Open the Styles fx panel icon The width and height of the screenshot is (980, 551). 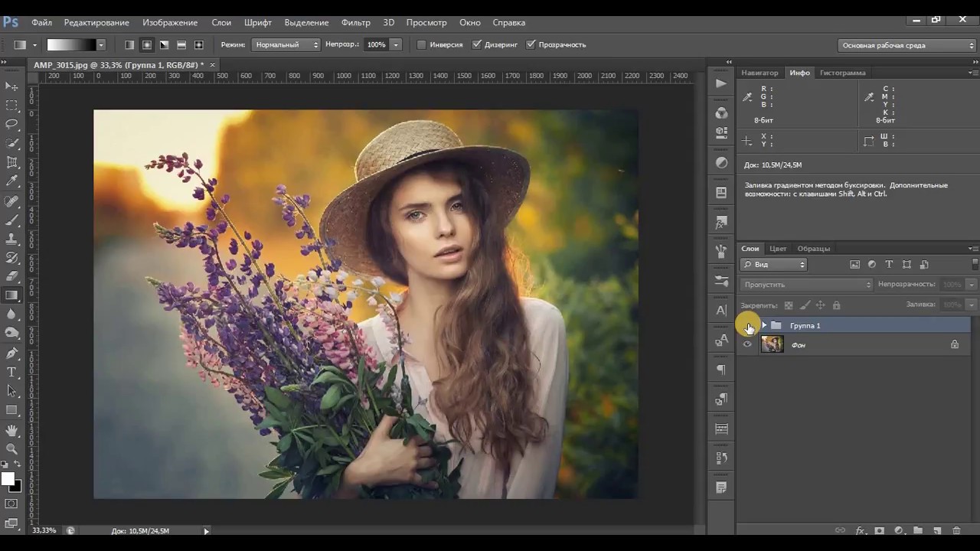pyautogui.click(x=721, y=223)
